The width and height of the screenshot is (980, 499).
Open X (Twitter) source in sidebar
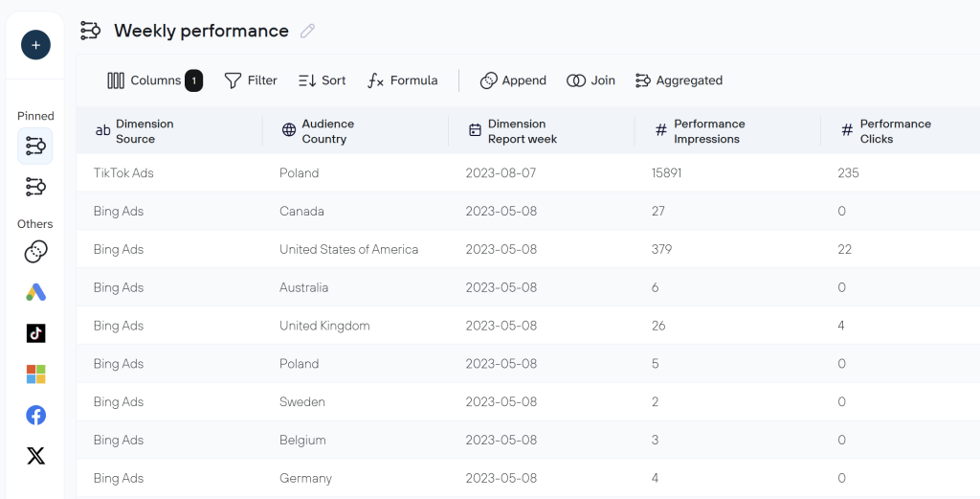click(x=35, y=456)
